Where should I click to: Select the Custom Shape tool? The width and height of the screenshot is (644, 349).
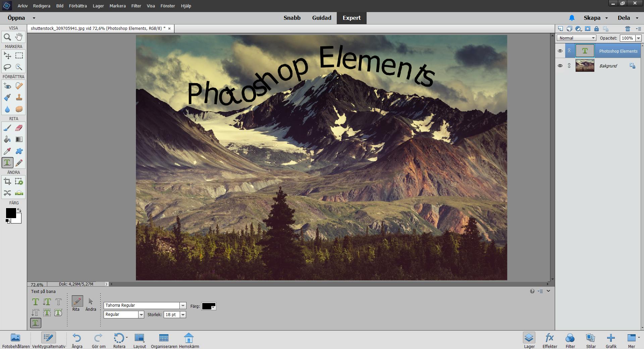tap(19, 151)
